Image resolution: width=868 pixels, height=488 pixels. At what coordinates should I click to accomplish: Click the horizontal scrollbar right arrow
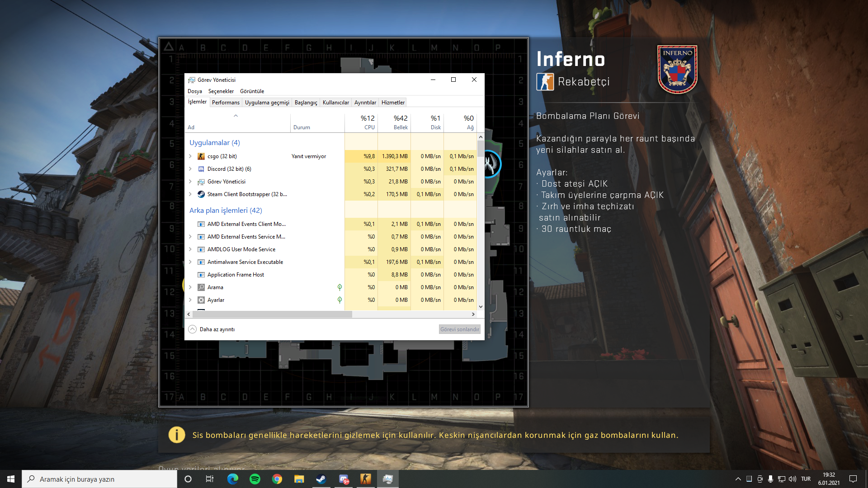[473, 314]
